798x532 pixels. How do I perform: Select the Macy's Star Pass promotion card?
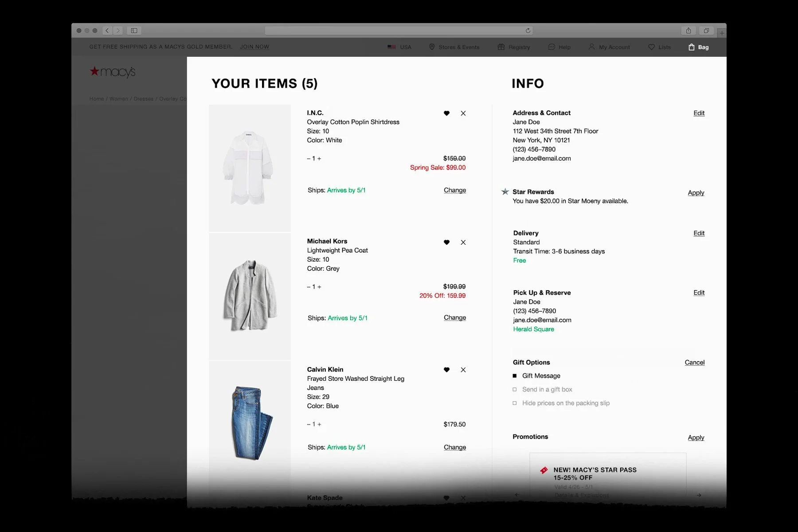coord(608,478)
